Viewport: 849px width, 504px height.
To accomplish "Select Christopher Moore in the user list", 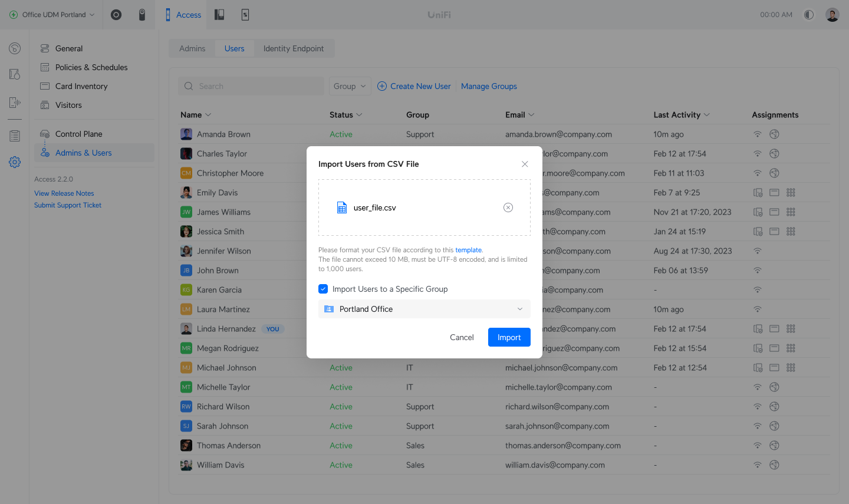I will click(x=230, y=173).
